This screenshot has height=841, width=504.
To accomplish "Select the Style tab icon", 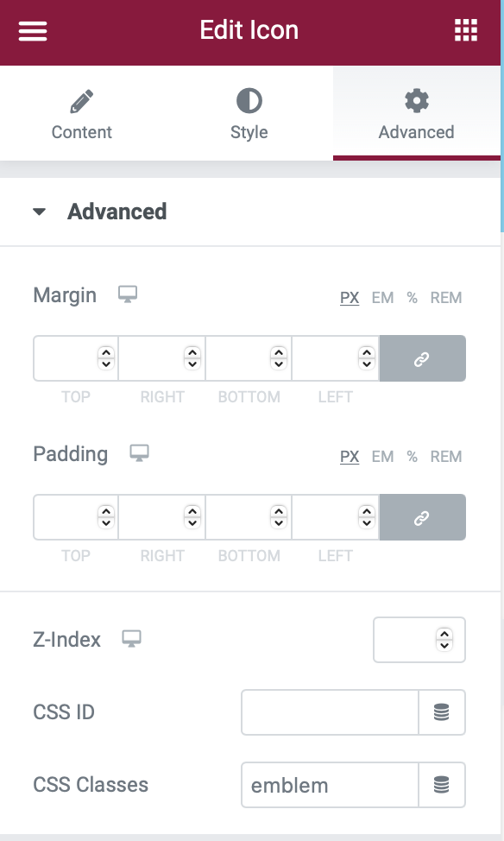I will 249,101.
